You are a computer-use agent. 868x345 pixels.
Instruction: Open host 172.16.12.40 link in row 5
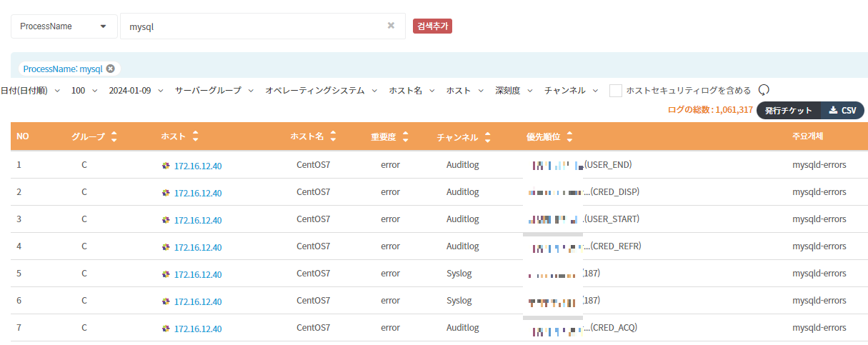(198, 274)
